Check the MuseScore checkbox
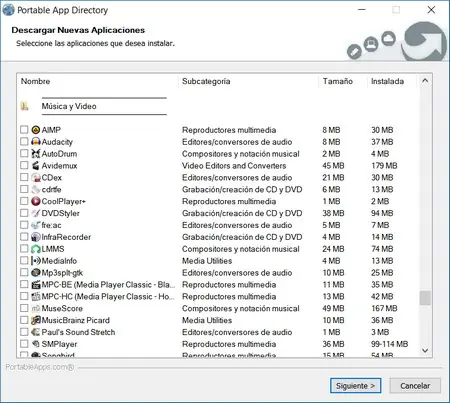450x403 pixels. [x=24, y=308]
